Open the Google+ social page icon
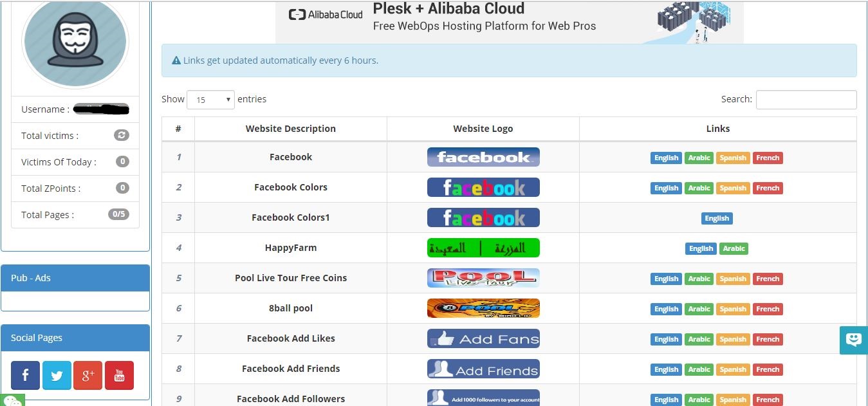This screenshot has width=868, height=406. pos(88,376)
